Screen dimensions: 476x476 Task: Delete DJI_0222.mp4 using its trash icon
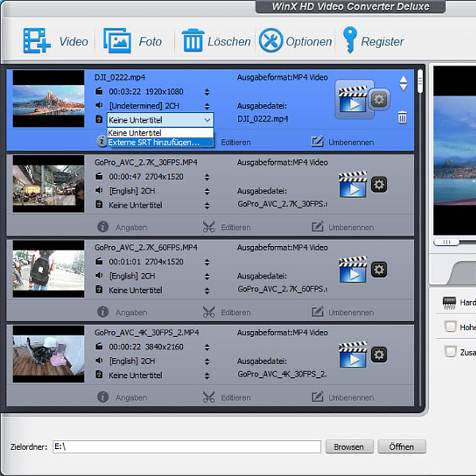(x=402, y=117)
